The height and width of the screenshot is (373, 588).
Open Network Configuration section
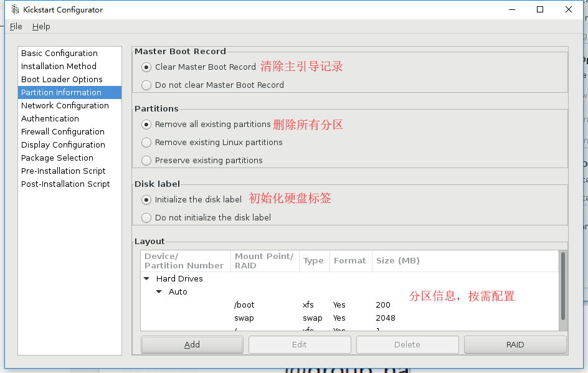(70, 106)
